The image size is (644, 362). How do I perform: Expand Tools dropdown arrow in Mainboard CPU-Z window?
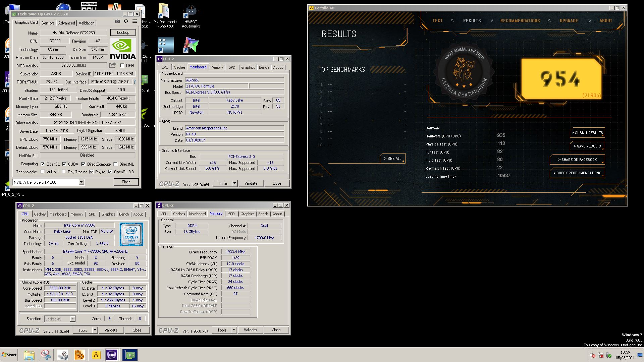[x=234, y=183]
